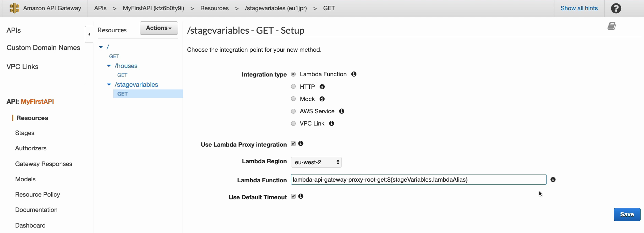Image resolution: width=644 pixels, height=233 pixels.
Task: Click the Show all hints link
Action: (x=579, y=8)
